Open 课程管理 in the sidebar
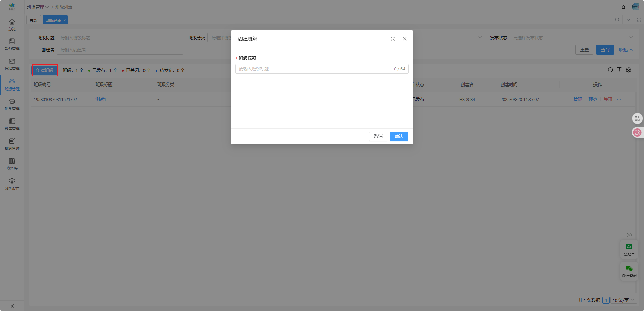 (12, 64)
